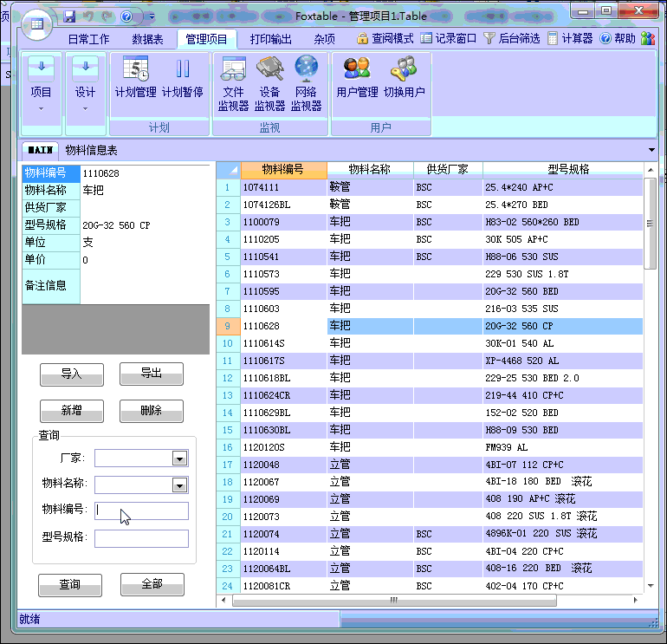Click the 物料编号 column header
This screenshot has height=644, width=667.
(284, 170)
